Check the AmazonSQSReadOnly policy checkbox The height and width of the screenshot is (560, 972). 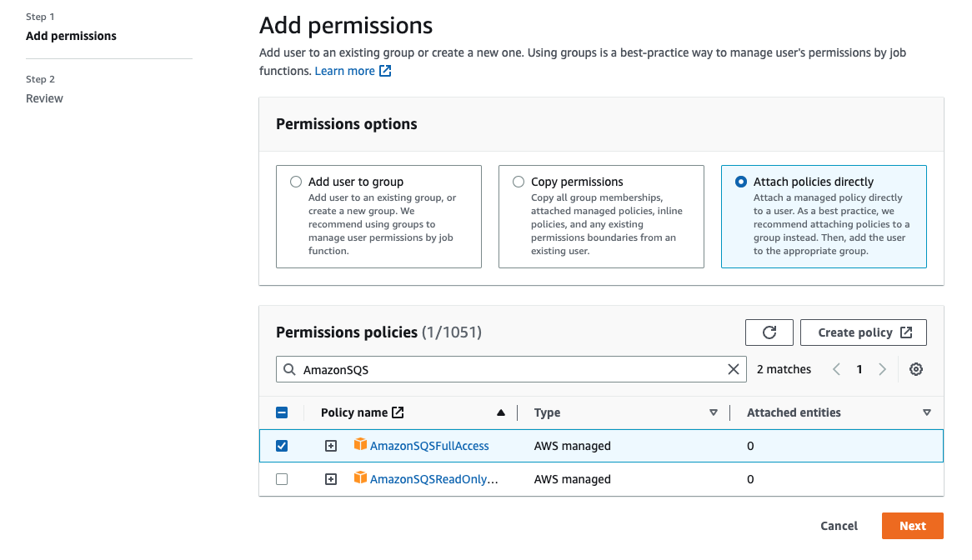(281, 478)
